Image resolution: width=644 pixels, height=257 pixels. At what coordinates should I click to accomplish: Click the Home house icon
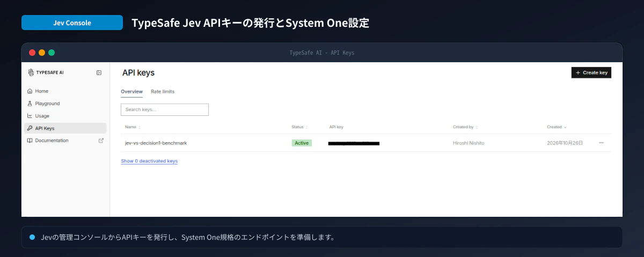click(30, 91)
